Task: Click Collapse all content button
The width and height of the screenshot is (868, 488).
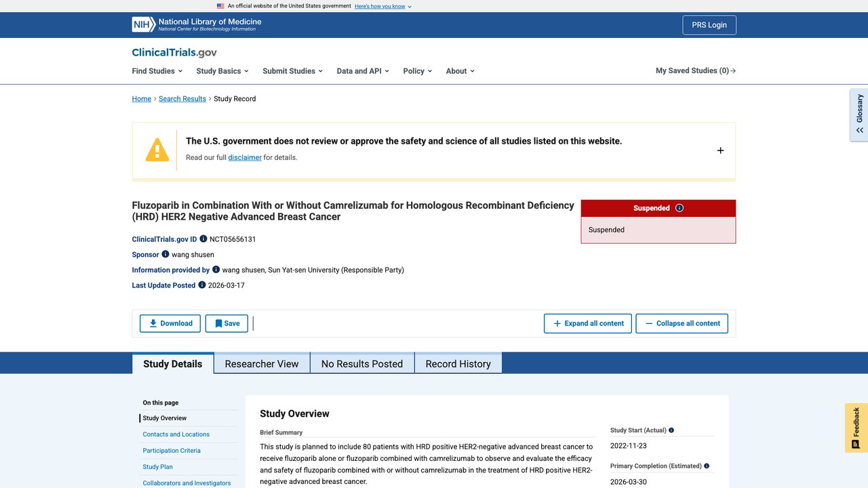Action: 682,323
